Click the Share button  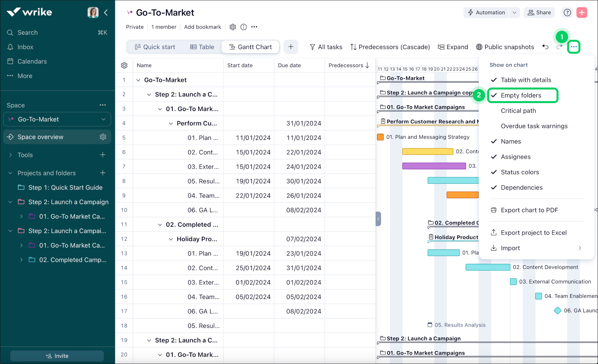[539, 12]
